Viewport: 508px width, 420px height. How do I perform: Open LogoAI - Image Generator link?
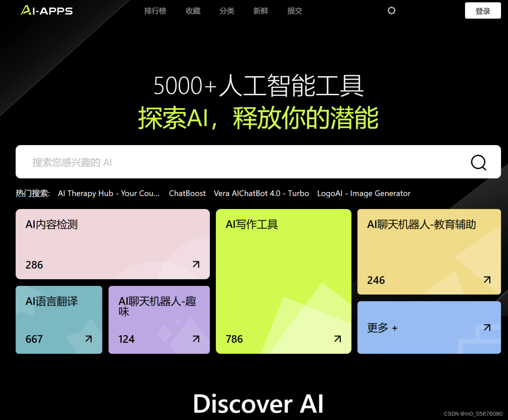click(x=364, y=193)
